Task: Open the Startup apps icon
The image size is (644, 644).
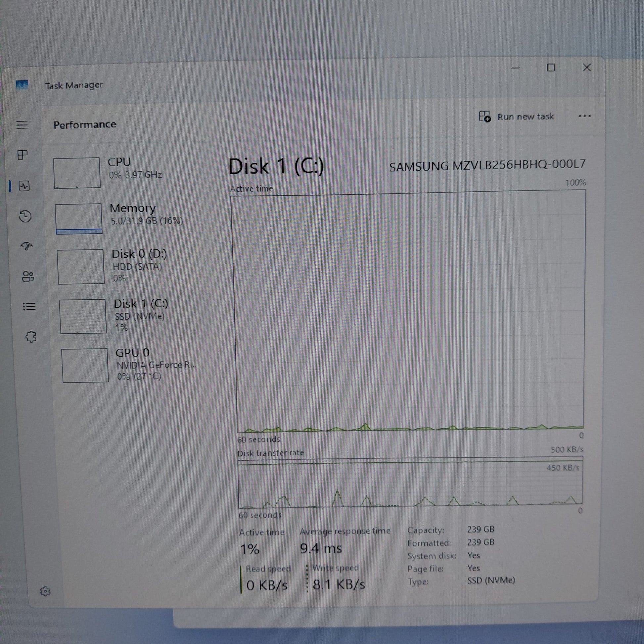Action: 27,246
